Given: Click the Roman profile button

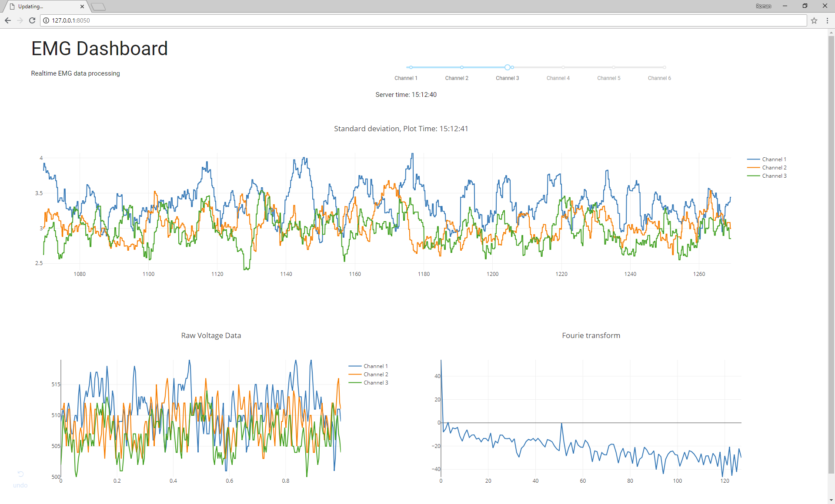Looking at the screenshot, I should [763, 6].
